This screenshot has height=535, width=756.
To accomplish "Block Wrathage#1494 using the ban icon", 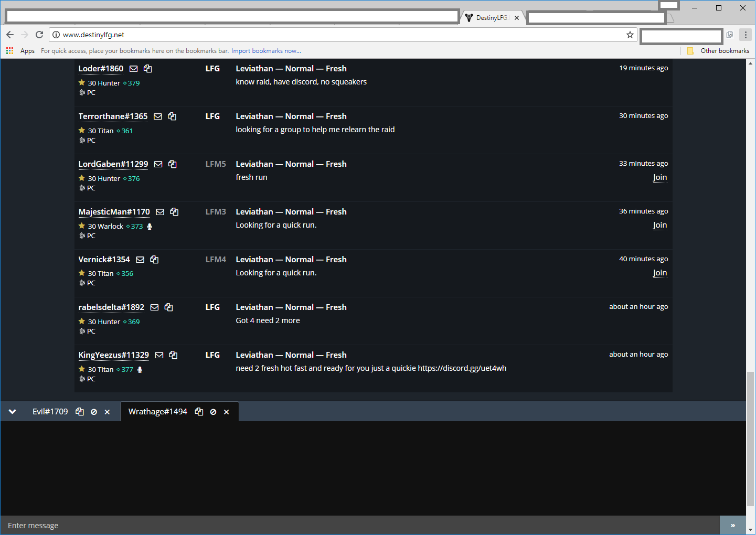I will (213, 412).
